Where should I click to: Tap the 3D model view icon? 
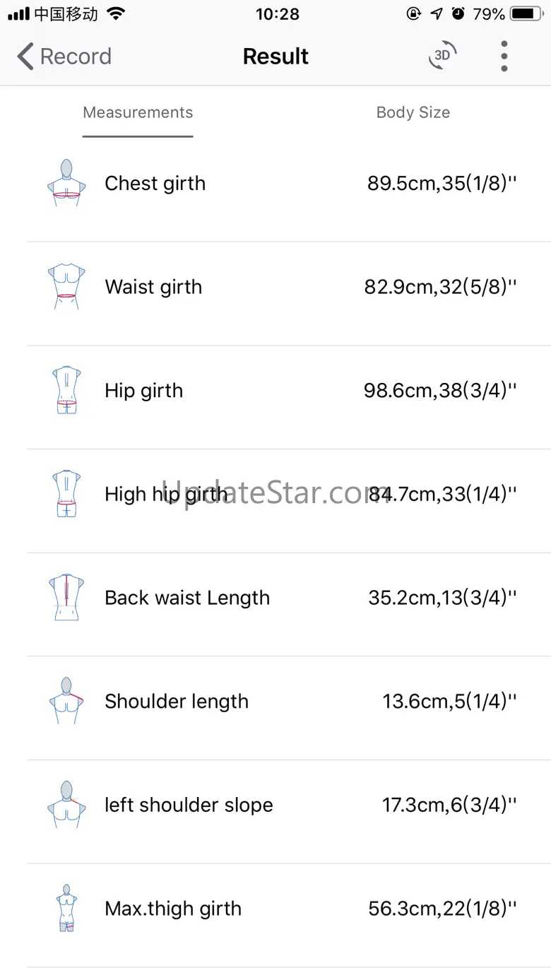point(443,56)
